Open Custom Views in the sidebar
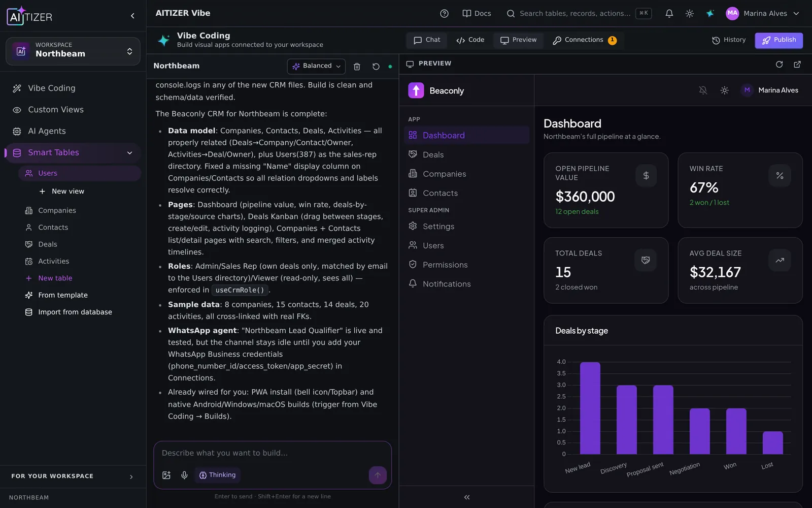The width and height of the screenshot is (812, 508). [73, 110]
